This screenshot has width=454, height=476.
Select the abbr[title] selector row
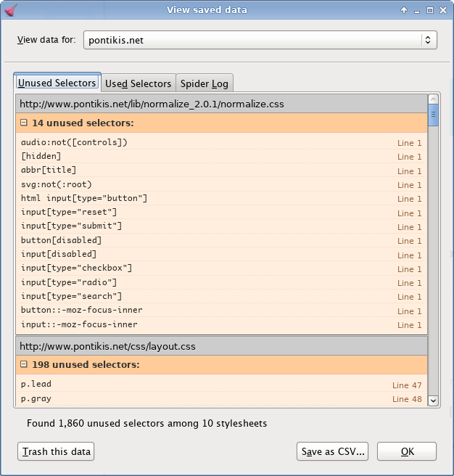[221, 171]
